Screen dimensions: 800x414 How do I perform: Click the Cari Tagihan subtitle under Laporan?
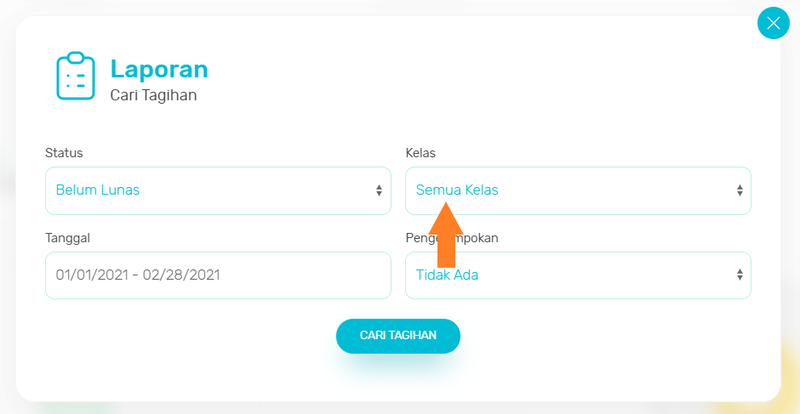coord(154,95)
